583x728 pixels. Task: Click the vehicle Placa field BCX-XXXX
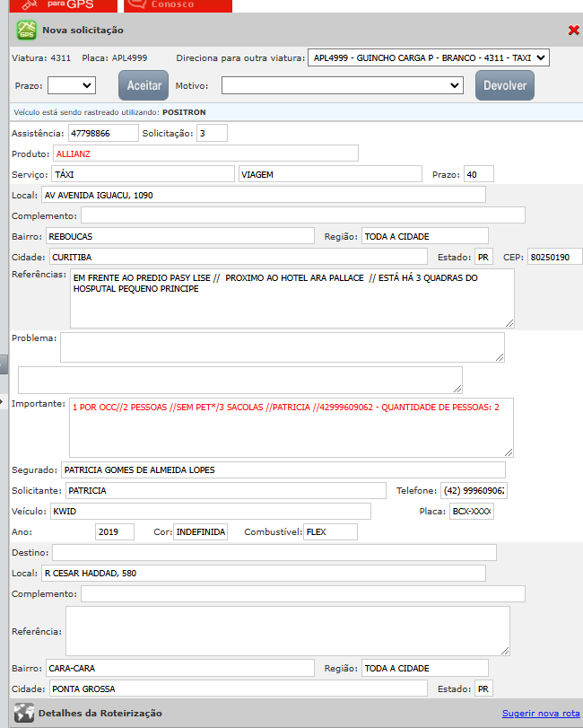(471, 511)
